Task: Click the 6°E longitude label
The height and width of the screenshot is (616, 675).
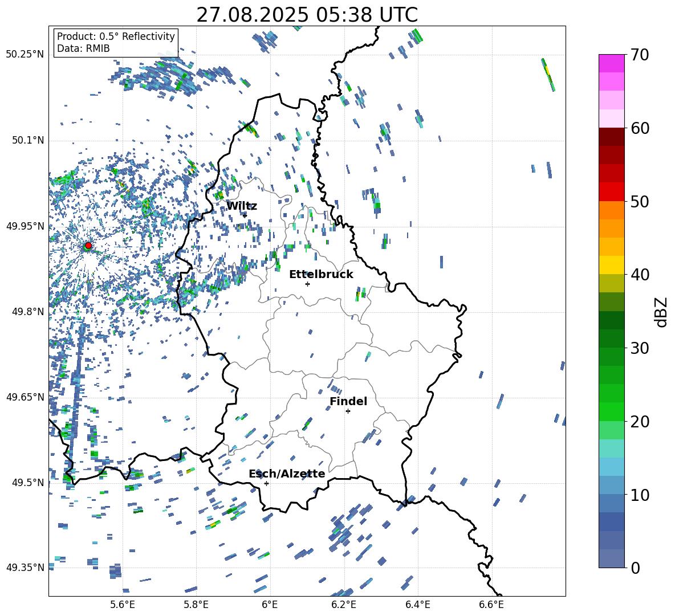Action: pyautogui.click(x=270, y=605)
